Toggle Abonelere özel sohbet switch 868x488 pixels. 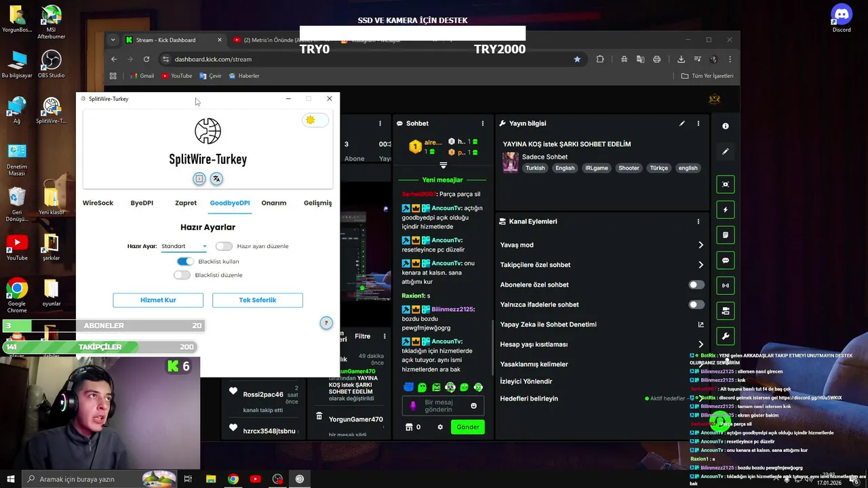click(696, 285)
